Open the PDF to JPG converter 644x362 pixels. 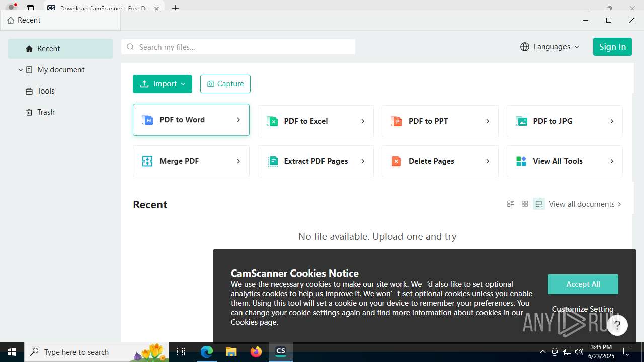565,121
